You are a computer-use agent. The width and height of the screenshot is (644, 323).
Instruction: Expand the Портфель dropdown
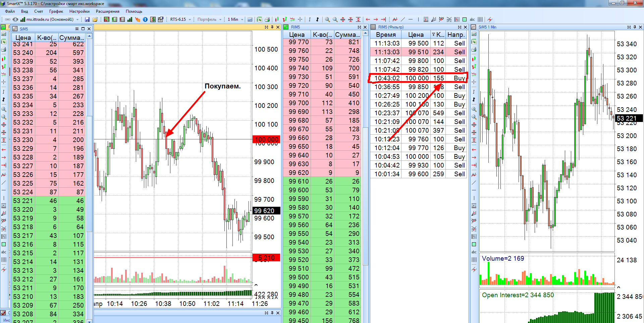pyautogui.click(x=220, y=19)
